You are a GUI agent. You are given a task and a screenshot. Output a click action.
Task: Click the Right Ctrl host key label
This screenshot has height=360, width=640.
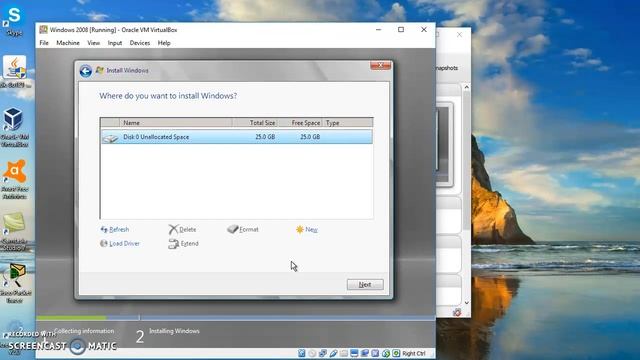[x=413, y=353]
